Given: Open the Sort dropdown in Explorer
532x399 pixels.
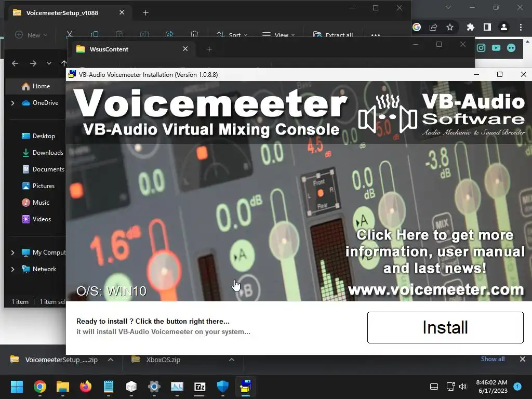Looking at the screenshot, I should pos(232,35).
